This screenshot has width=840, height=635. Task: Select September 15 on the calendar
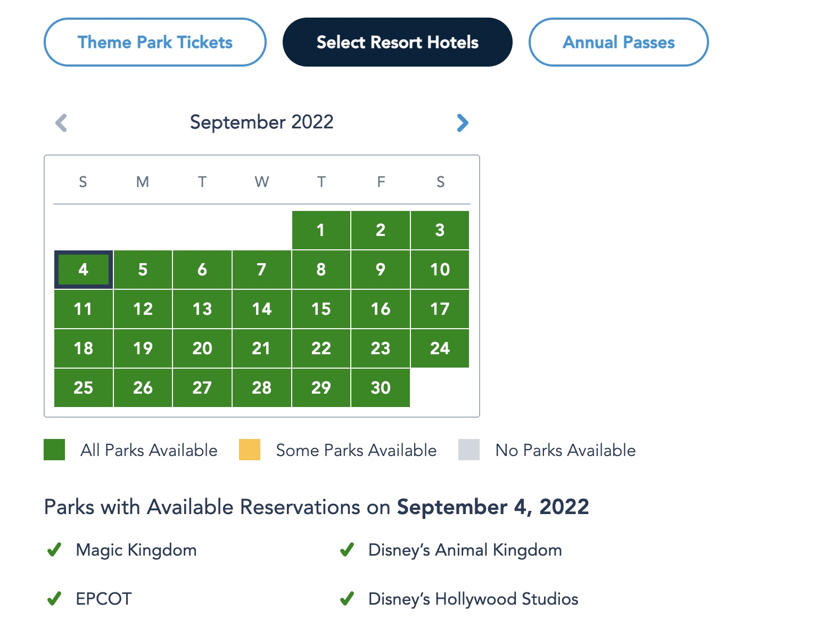point(321,309)
